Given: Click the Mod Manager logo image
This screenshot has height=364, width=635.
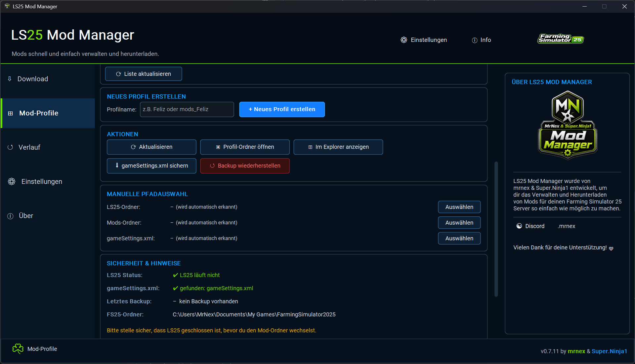Looking at the screenshot, I should click(568, 125).
